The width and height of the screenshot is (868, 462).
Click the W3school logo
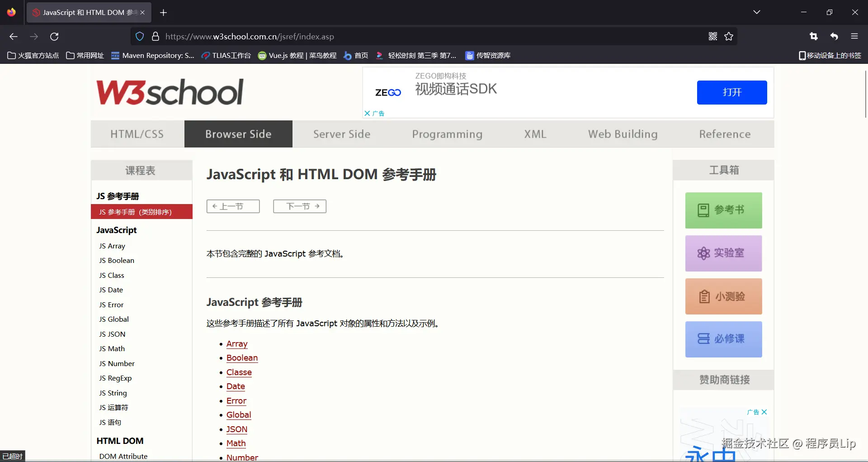pyautogui.click(x=170, y=92)
